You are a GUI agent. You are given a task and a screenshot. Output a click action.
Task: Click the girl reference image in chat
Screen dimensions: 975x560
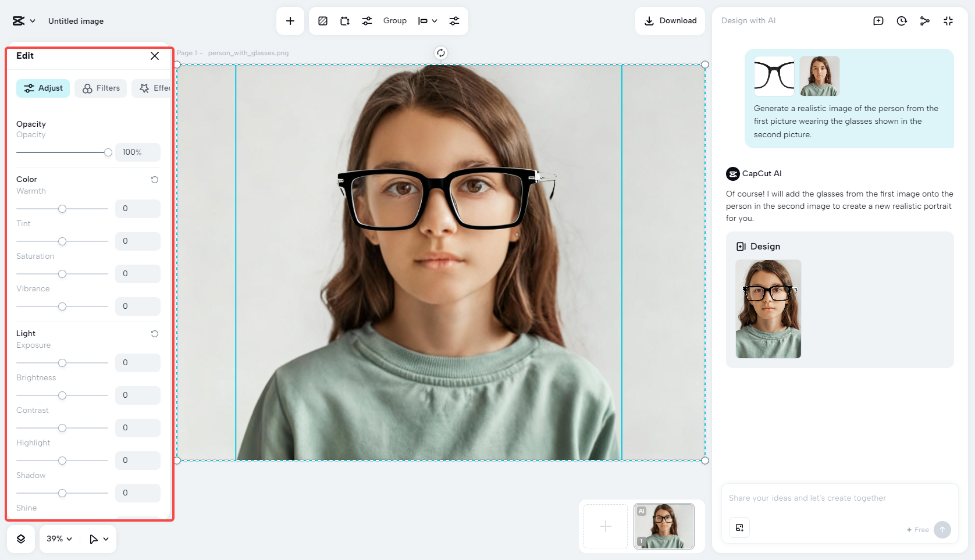click(x=820, y=76)
